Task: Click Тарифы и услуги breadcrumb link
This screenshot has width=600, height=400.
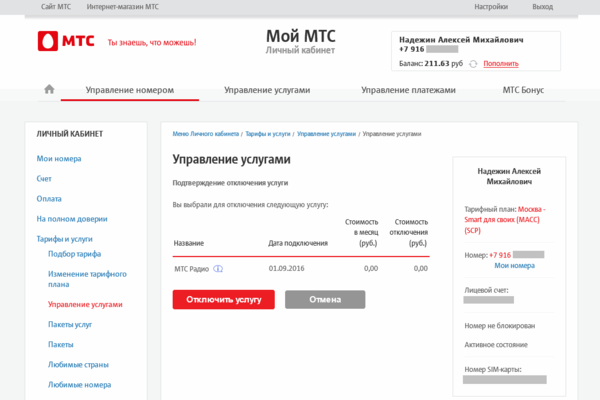Action: [268, 134]
